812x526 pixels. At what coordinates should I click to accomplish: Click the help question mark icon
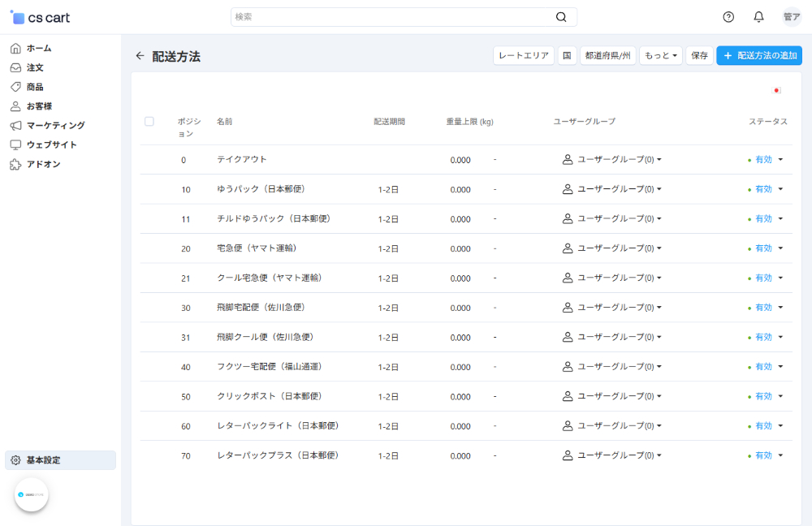pyautogui.click(x=728, y=16)
